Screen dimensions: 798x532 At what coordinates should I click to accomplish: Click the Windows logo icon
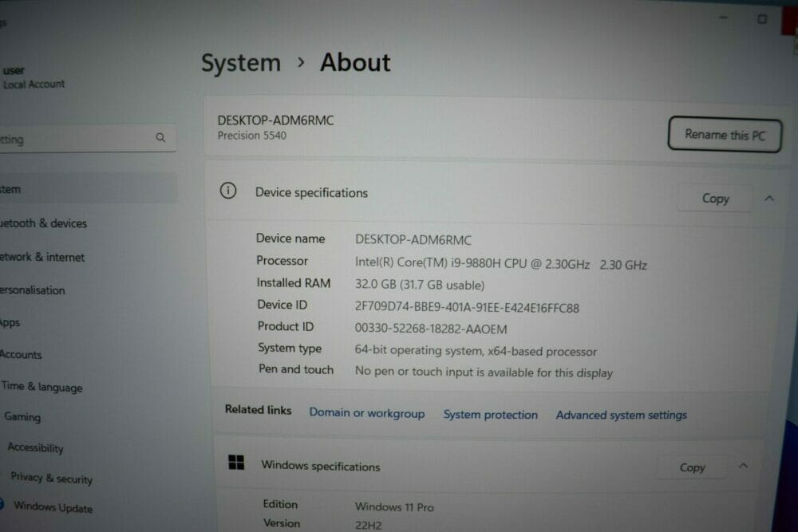[236, 463]
